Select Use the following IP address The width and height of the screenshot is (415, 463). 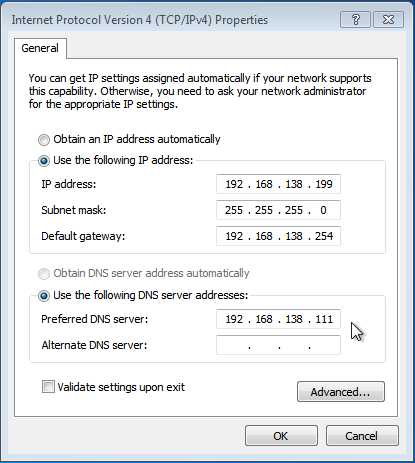point(44,161)
